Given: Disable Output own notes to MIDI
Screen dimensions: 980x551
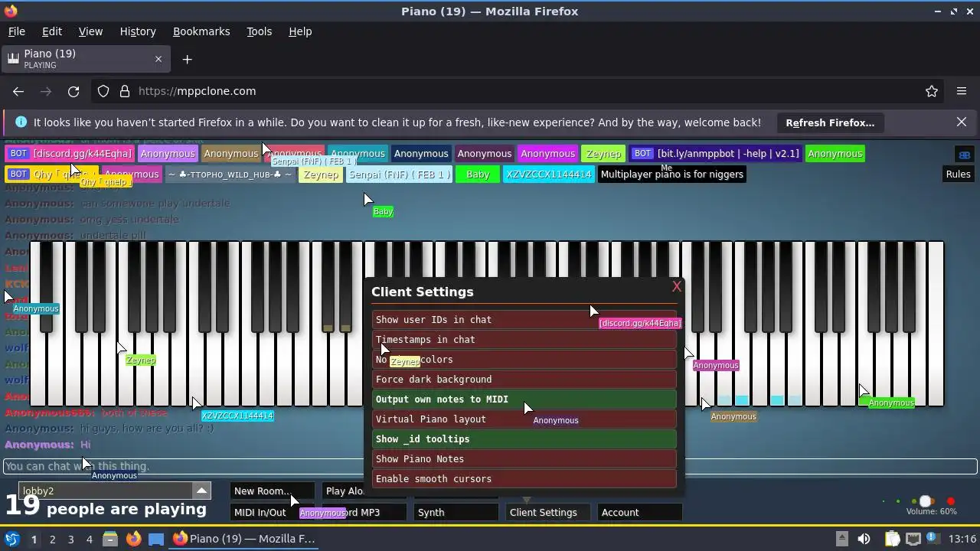Looking at the screenshot, I should coord(524,399).
